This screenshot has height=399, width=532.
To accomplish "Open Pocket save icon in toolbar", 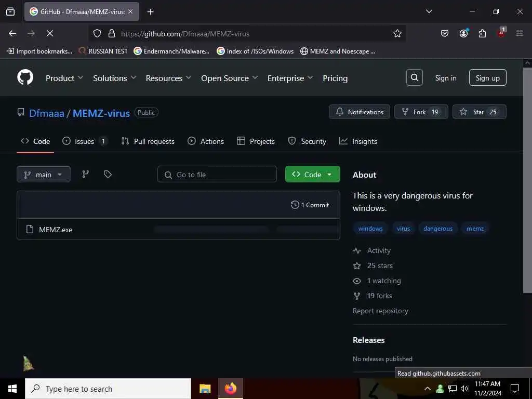I will pyautogui.click(x=445, y=33).
